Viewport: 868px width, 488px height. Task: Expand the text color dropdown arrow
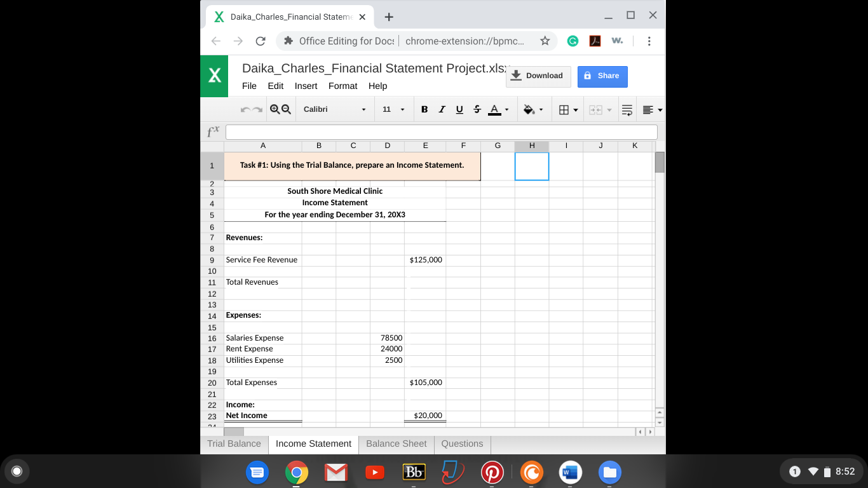[506, 110]
